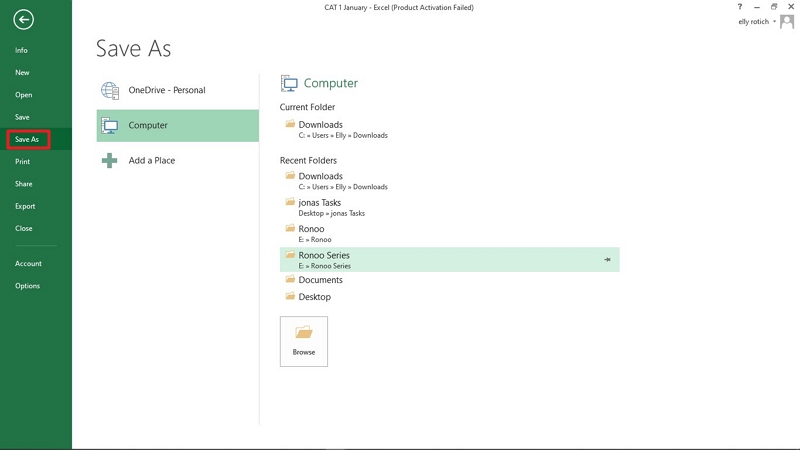Restore down the Excel window
800x450 pixels.
click(774, 7)
